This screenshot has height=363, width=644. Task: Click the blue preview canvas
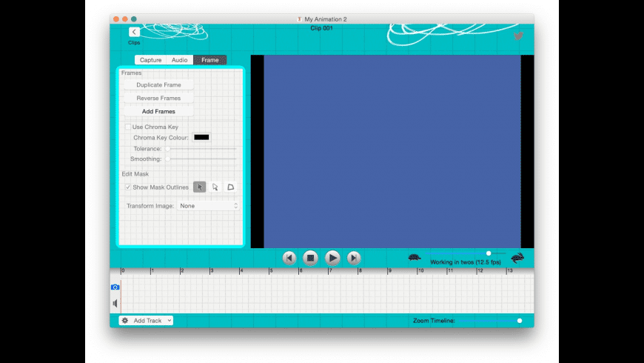pyautogui.click(x=392, y=151)
